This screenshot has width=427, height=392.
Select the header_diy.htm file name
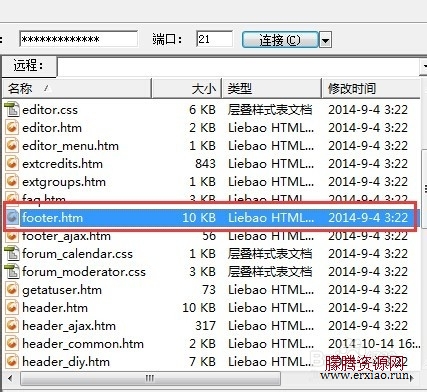point(66,362)
